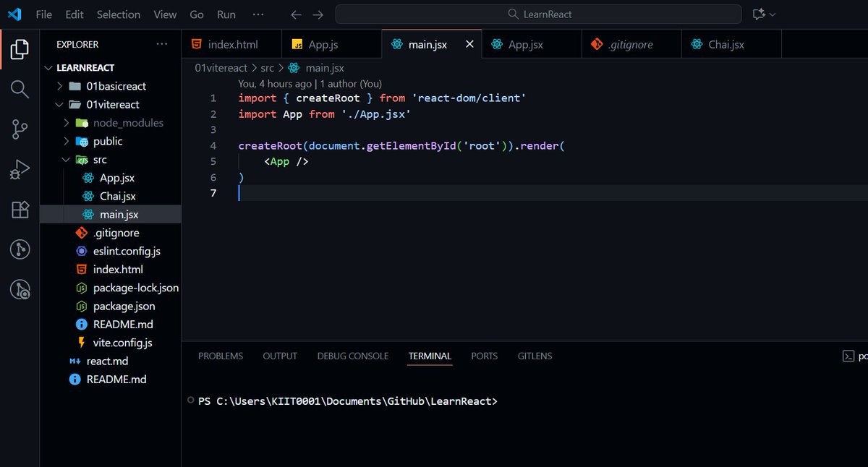Open react.md in the explorer
Viewport: 868px width, 467px height.
(x=111, y=361)
